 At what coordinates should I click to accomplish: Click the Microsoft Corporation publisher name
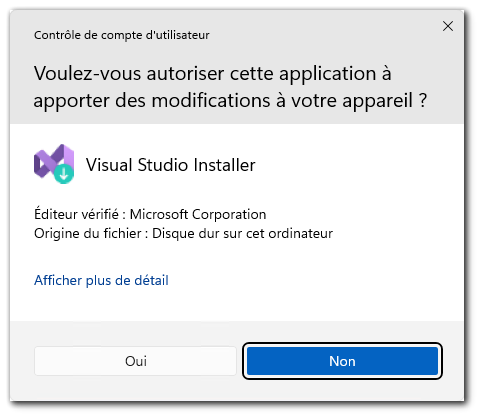[198, 214]
